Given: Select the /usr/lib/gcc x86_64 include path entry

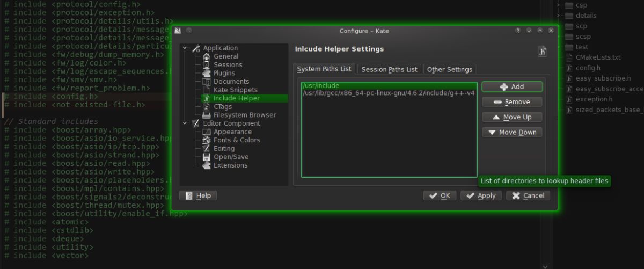Looking at the screenshot, I should [x=389, y=93].
